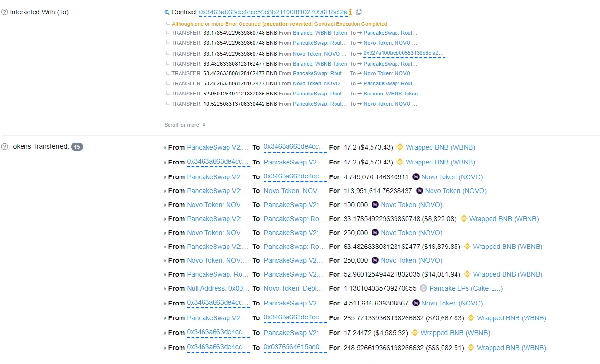Expand arrow of 113,951,614.76238437 NOVO row
Screen dimensions: 600x364
click(x=166, y=191)
